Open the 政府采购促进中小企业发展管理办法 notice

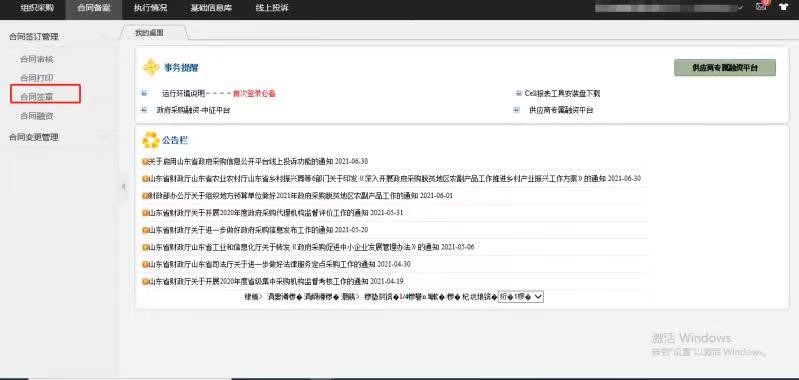[311, 247]
